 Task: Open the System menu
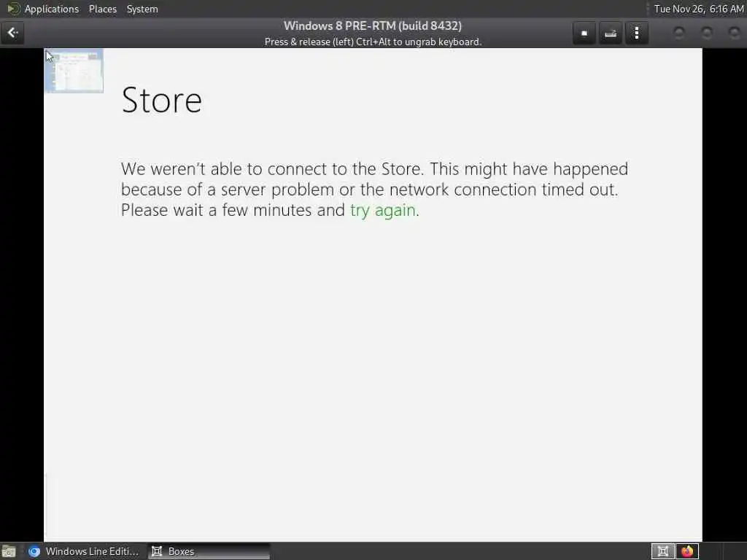point(142,9)
